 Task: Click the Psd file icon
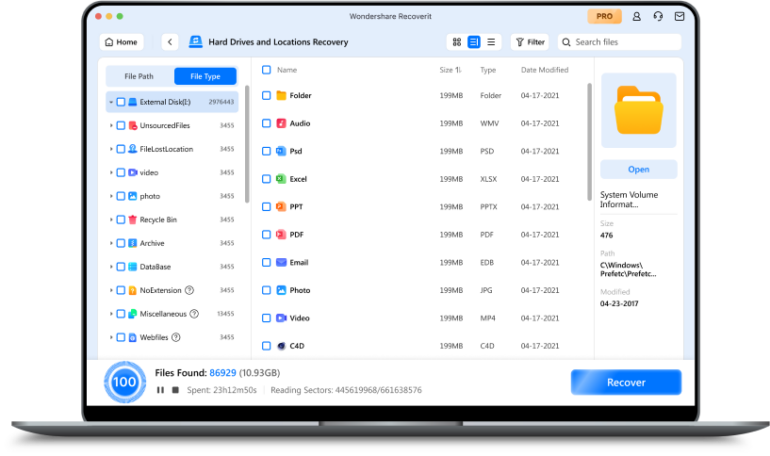(281, 151)
